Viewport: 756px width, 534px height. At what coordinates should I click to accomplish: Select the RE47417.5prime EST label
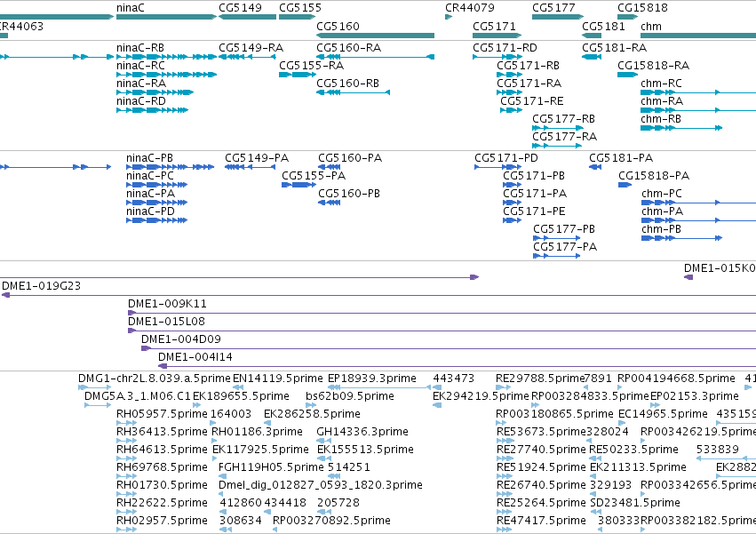(x=541, y=521)
